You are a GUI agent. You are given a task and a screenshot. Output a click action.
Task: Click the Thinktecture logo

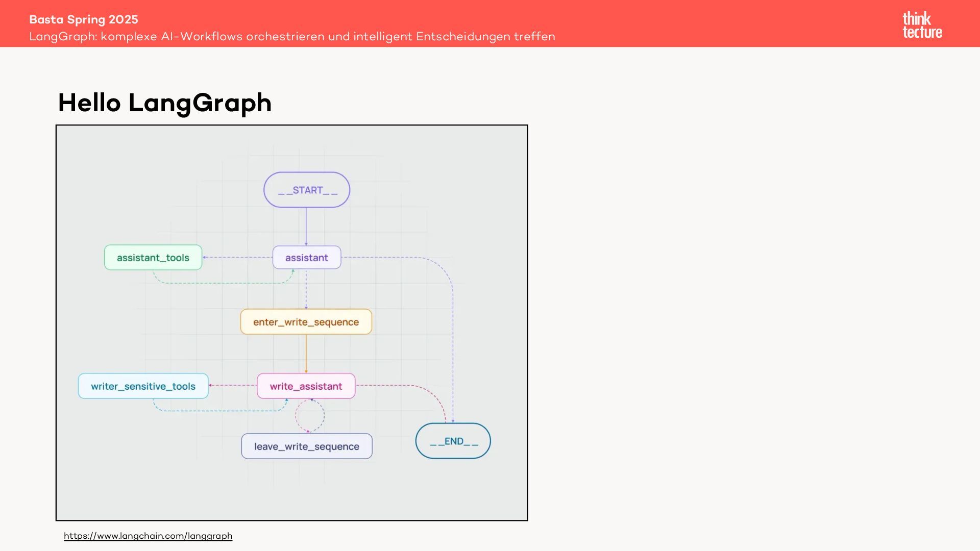pyautogui.click(x=922, y=25)
